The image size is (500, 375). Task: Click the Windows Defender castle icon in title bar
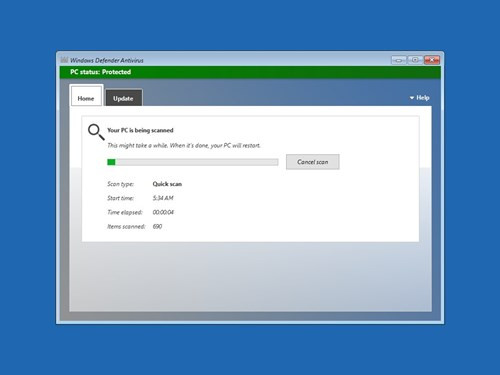tap(64, 60)
